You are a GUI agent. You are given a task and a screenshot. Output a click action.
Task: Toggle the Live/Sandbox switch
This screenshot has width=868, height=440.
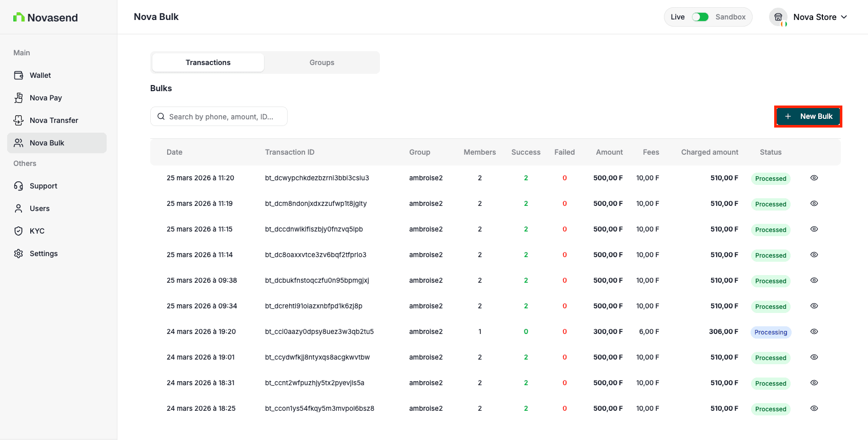700,17
